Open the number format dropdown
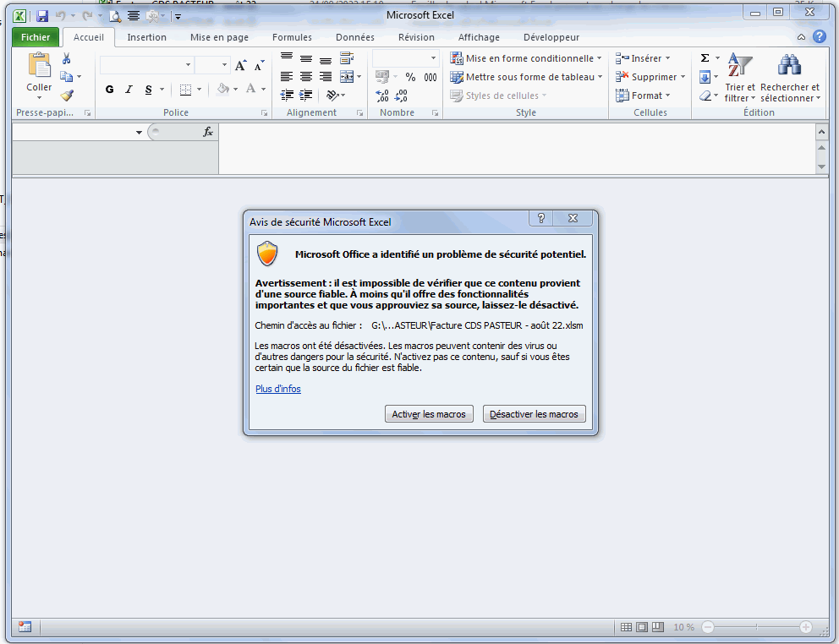This screenshot has width=839, height=644. click(x=433, y=57)
